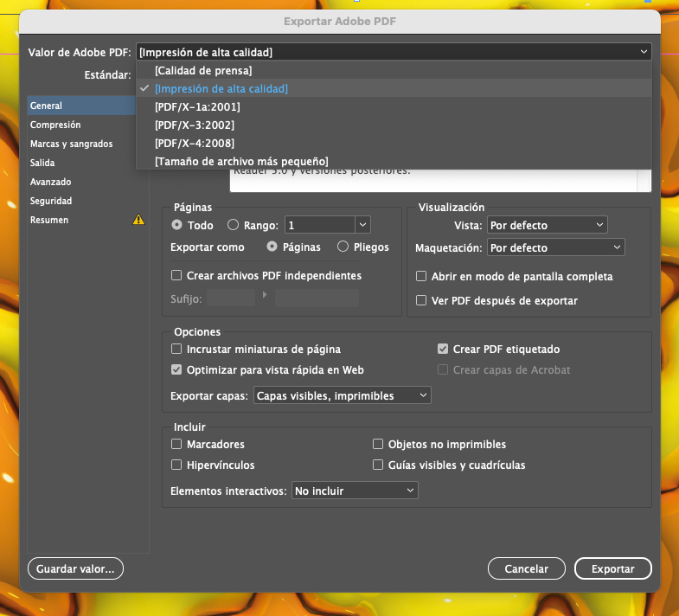Enable Crear archivos PDF independientes checkbox

pyautogui.click(x=176, y=275)
